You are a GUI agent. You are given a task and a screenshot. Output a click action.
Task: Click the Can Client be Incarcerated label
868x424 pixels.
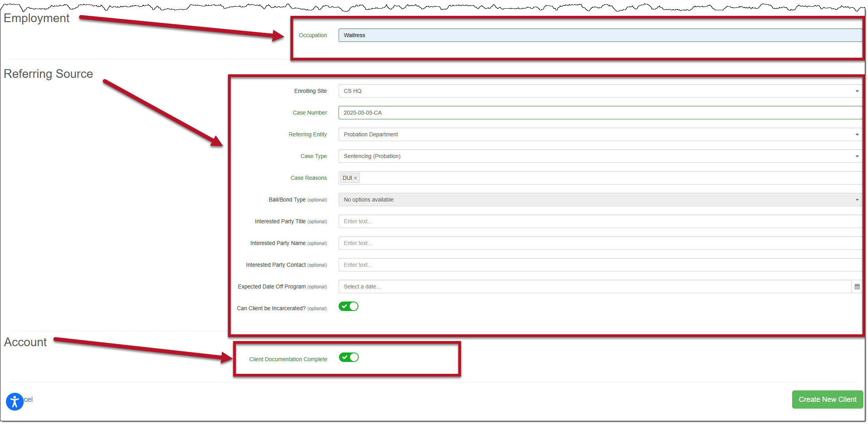point(271,308)
